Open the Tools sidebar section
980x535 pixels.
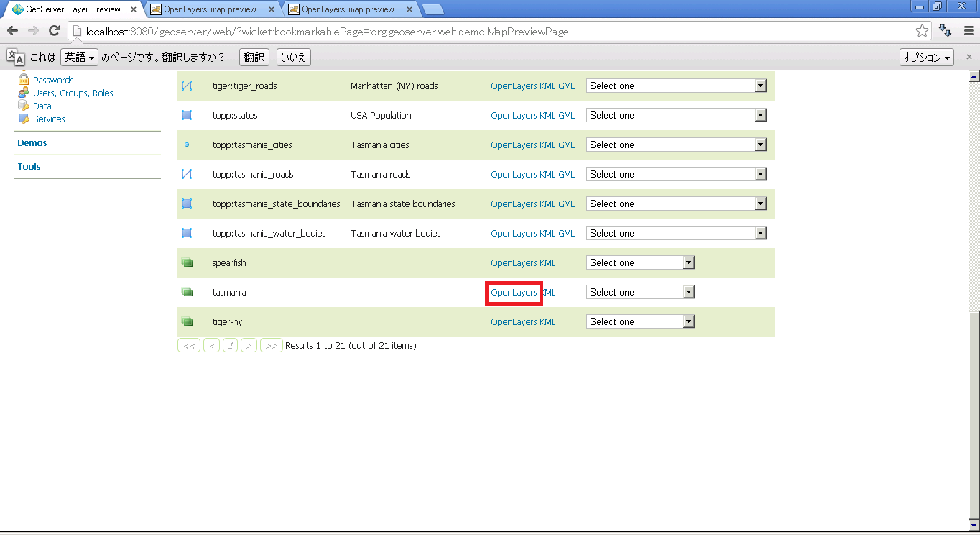click(29, 167)
